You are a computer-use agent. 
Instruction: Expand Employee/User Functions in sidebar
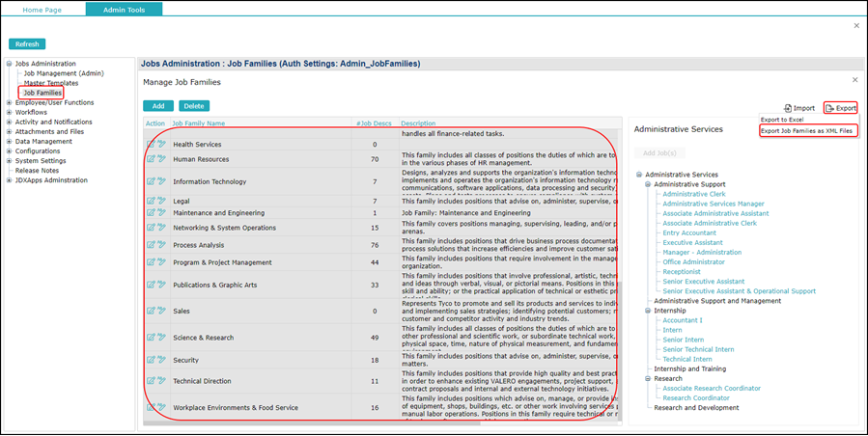10,103
